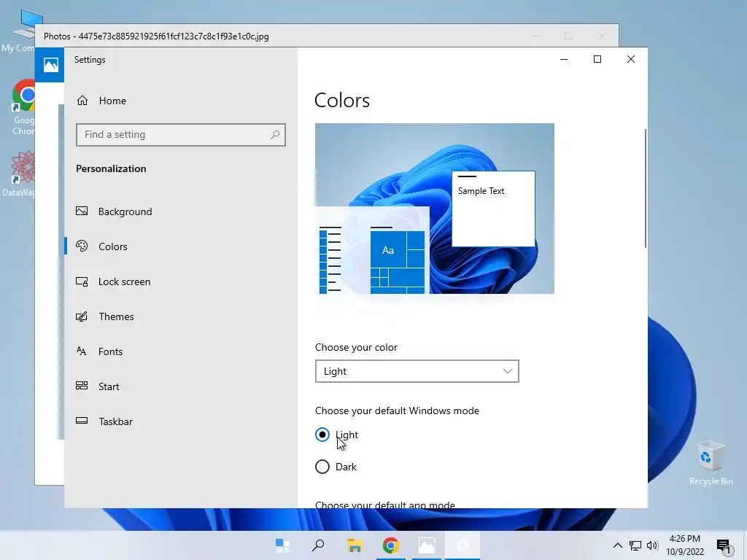Select the DataWag desktop shortcut
This screenshot has height=560, width=747.
(18, 174)
